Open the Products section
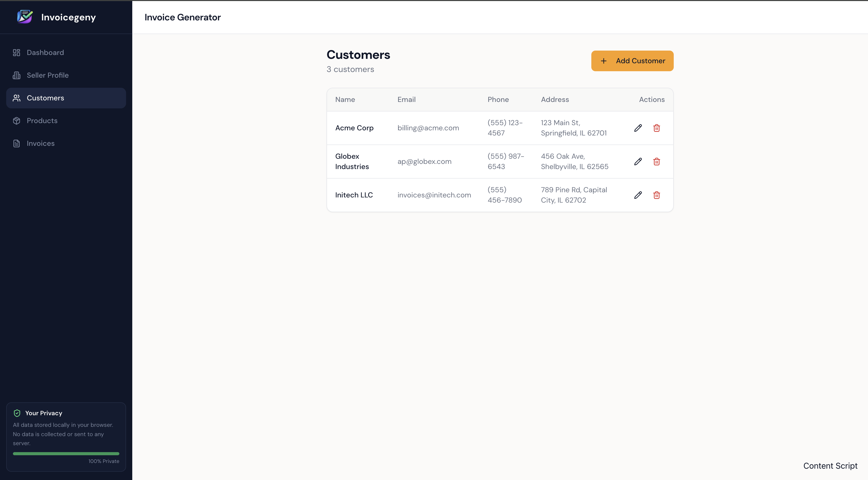This screenshot has width=868, height=480. coord(42,121)
